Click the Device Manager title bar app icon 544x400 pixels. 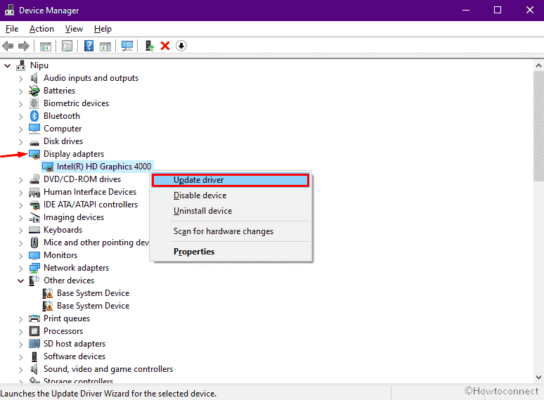coord(9,10)
